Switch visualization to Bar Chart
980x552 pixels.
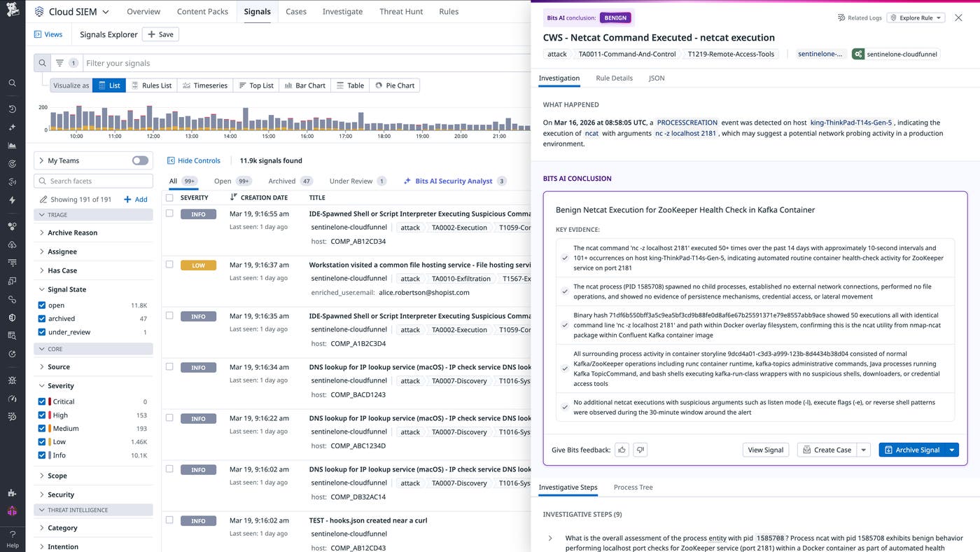304,85
